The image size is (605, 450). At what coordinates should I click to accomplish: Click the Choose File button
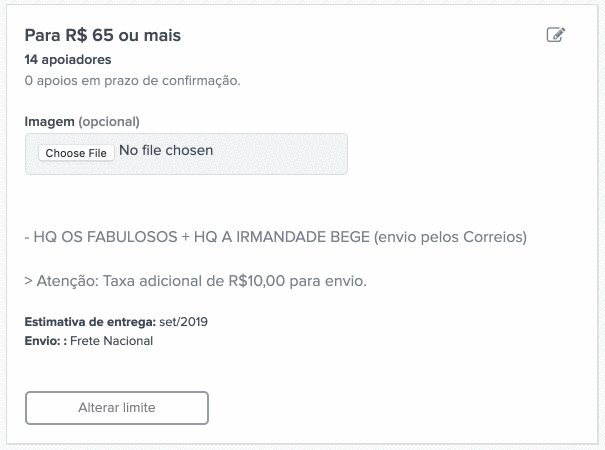tap(76, 153)
